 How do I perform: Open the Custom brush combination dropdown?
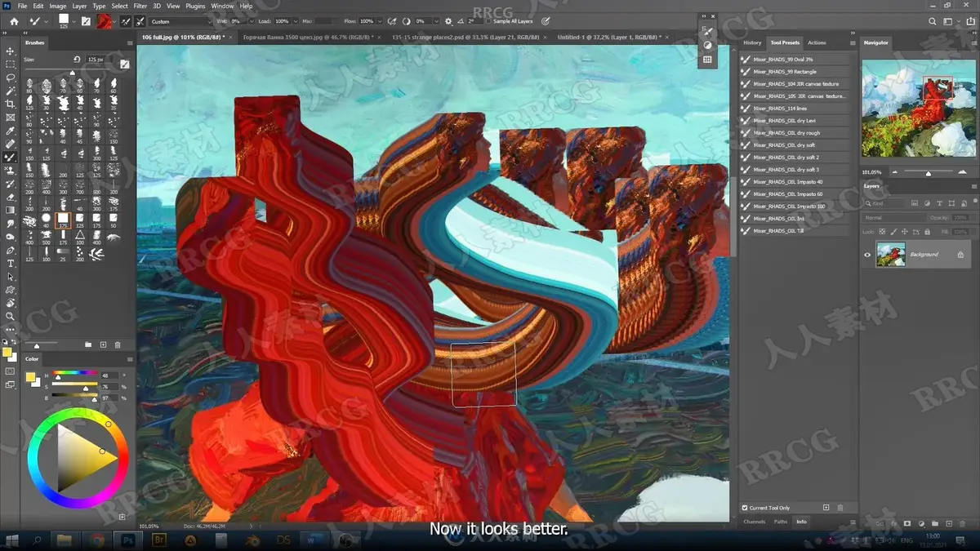183,21
